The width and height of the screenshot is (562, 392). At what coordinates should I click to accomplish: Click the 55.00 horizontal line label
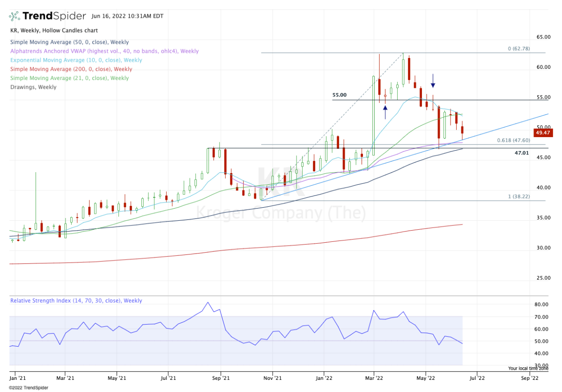(x=339, y=95)
